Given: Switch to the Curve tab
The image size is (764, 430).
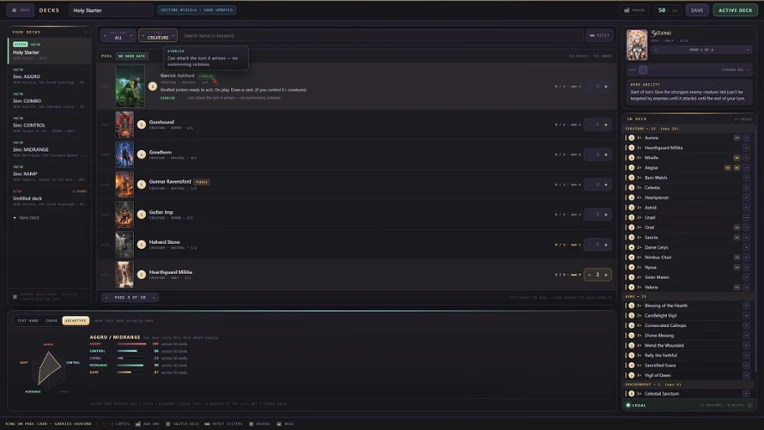Looking at the screenshot, I should tap(52, 320).
